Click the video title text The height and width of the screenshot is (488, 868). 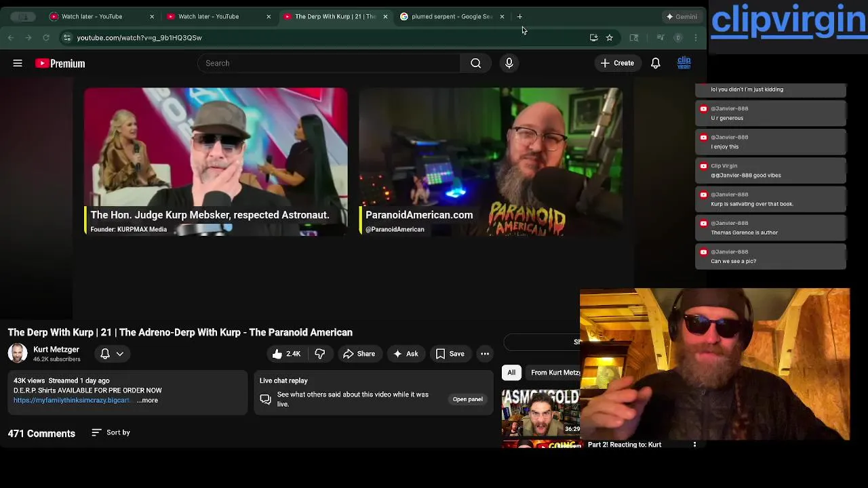pyautogui.click(x=180, y=332)
